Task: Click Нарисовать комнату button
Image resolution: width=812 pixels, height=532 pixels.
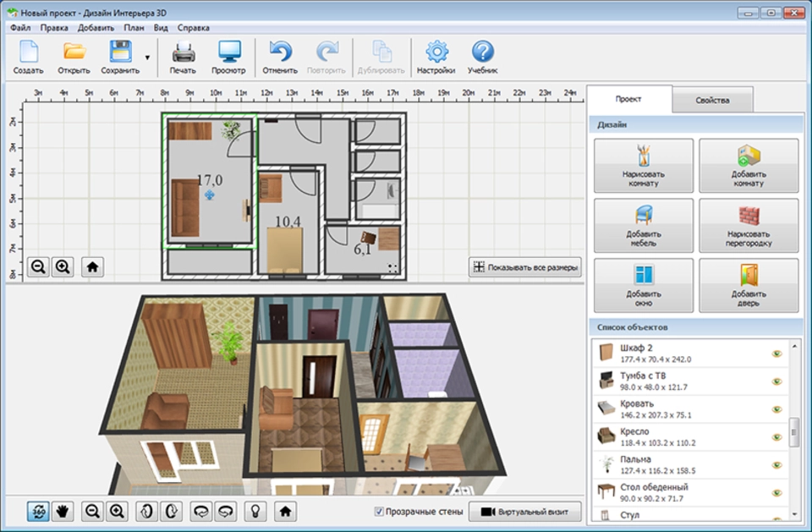Action: click(644, 165)
